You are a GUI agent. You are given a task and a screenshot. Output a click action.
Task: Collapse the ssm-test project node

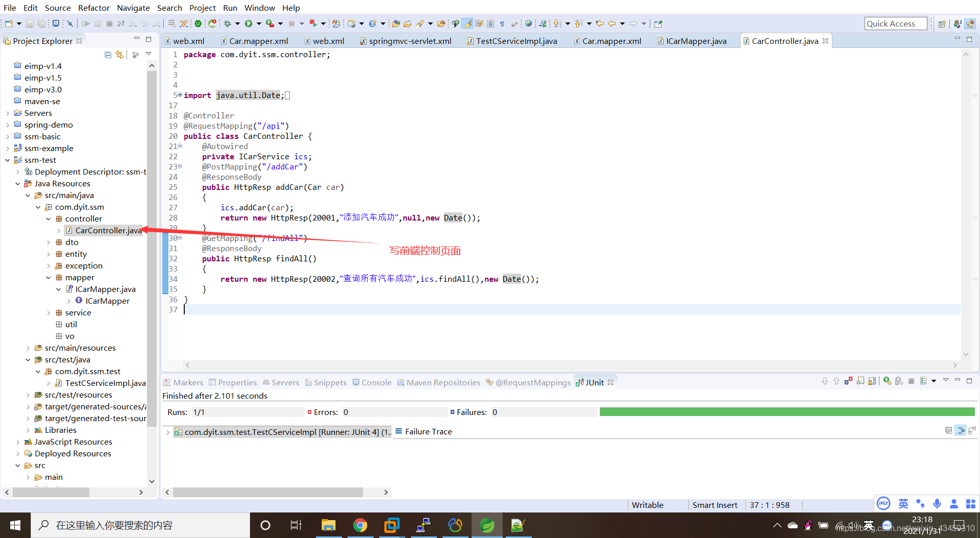click(8, 160)
